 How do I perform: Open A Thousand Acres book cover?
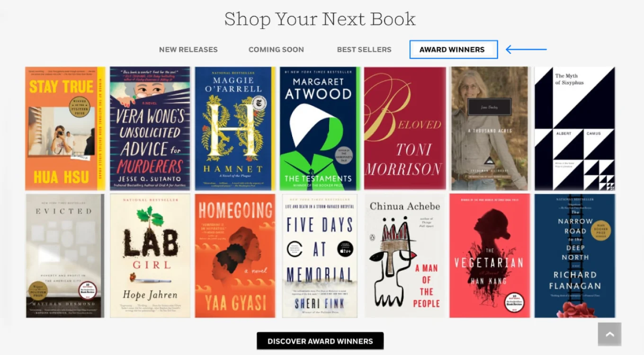[490, 128]
